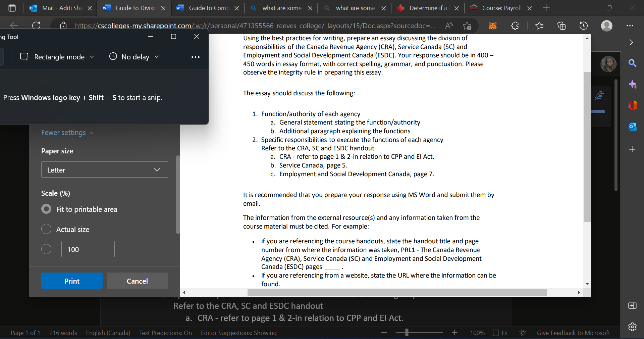Toggle Text Predictions off
The height and width of the screenshot is (339, 644).
coord(165,333)
